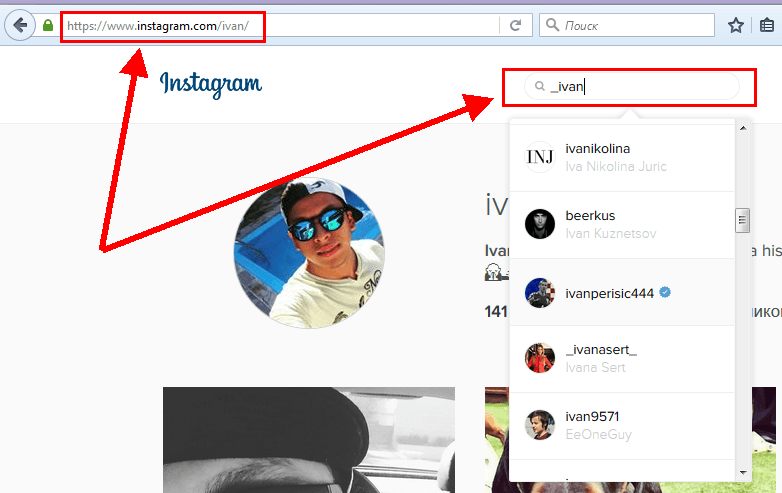The image size is (782, 493).
Task: Bookmark this page with the star icon
Action: point(736,25)
